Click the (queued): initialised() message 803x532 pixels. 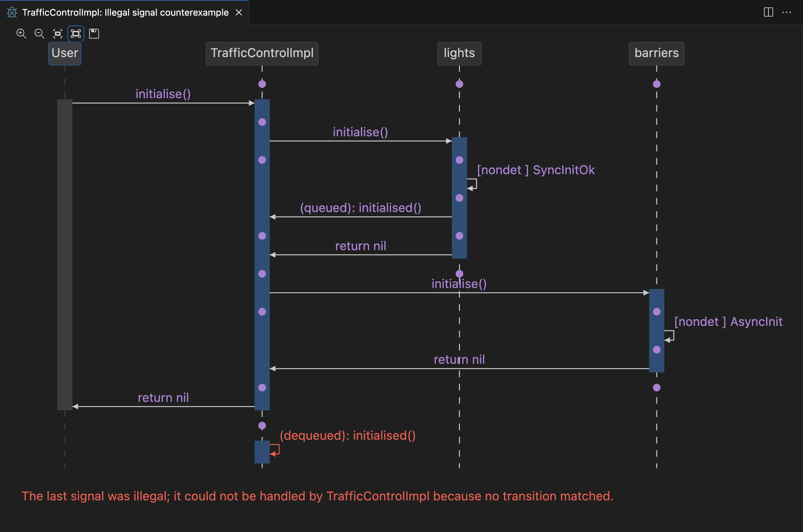click(x=361, y=208)
